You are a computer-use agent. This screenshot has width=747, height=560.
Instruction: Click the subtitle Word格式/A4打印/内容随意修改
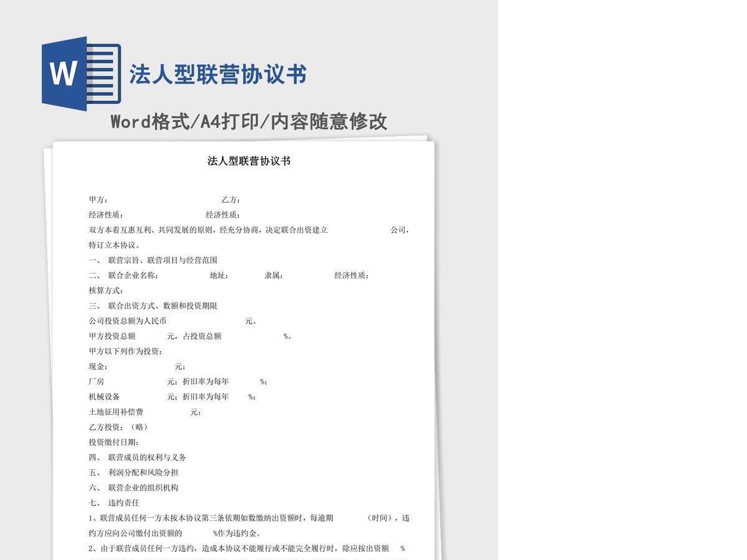(x=249, y=121)
